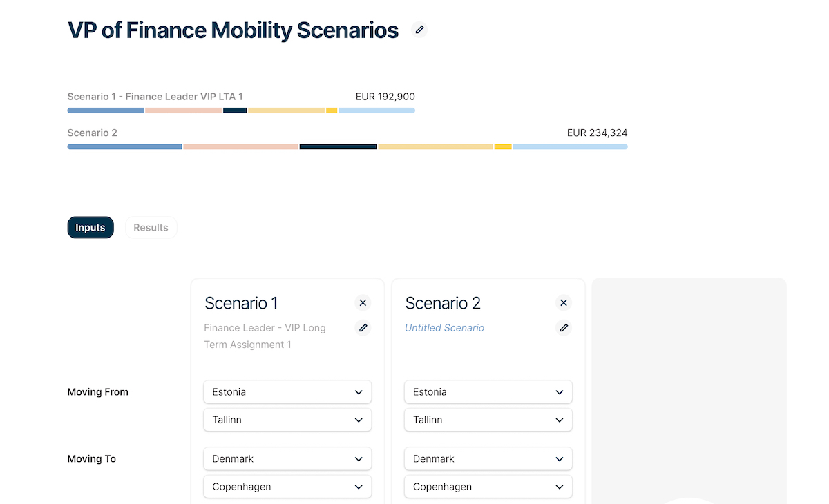
Task: Expand Scenario 2 Tallinn city dropdown
Action: click(488, 420)
